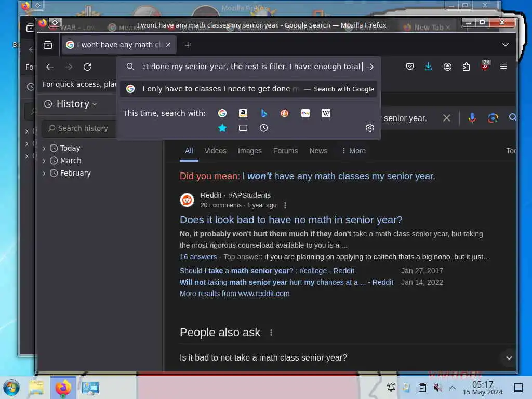The width and height of the screenshot is (532, 399).
Task: Search this time with Wikipedia
Action: [326, 113]
